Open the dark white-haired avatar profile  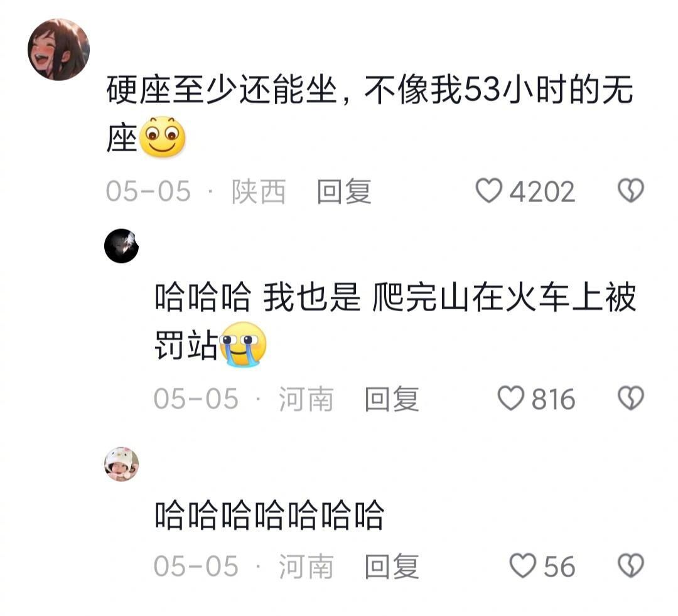122,246
